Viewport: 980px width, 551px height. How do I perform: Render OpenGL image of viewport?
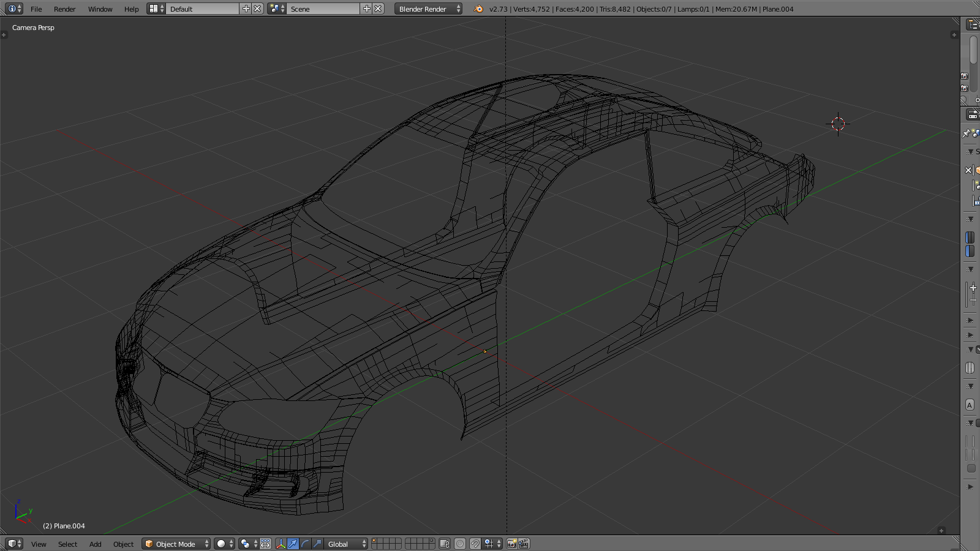[x=512, y=544]
